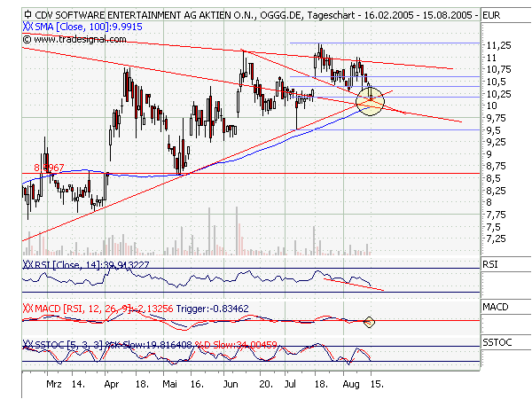The width and height of the screenshot is (532, 399).
Task: Click the 16. date label on the time axis
Action: (197, 384)
